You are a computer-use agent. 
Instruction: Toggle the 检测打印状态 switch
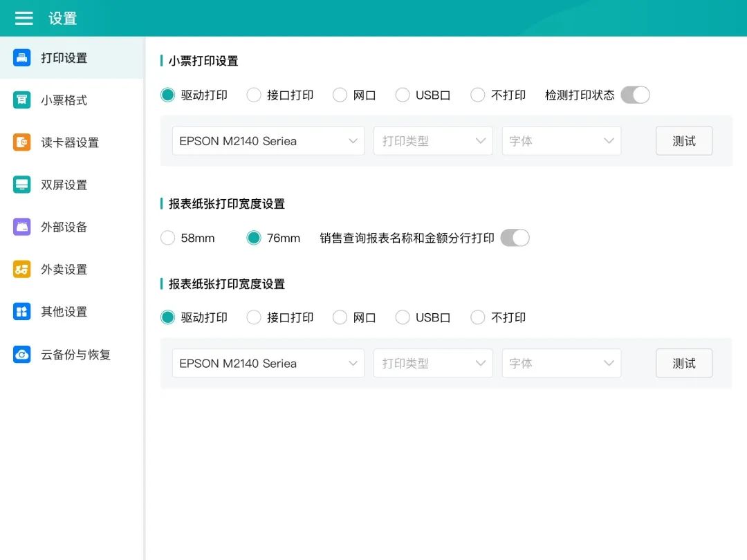click(635, 95)
